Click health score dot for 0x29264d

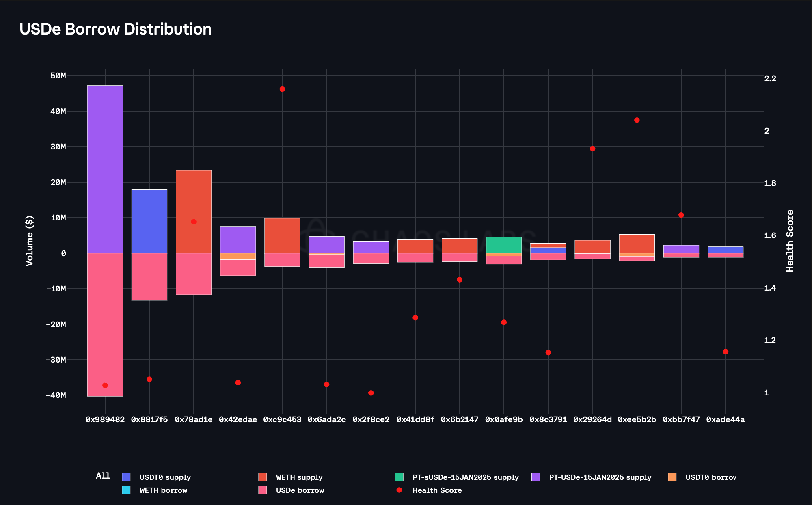pyautogui.click(x=592, y=149)
